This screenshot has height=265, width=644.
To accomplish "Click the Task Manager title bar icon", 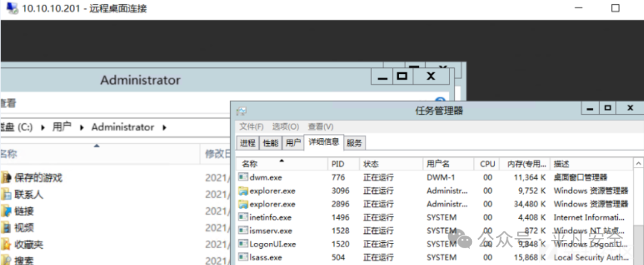I will pyautogui.click(x=241, y=111).
